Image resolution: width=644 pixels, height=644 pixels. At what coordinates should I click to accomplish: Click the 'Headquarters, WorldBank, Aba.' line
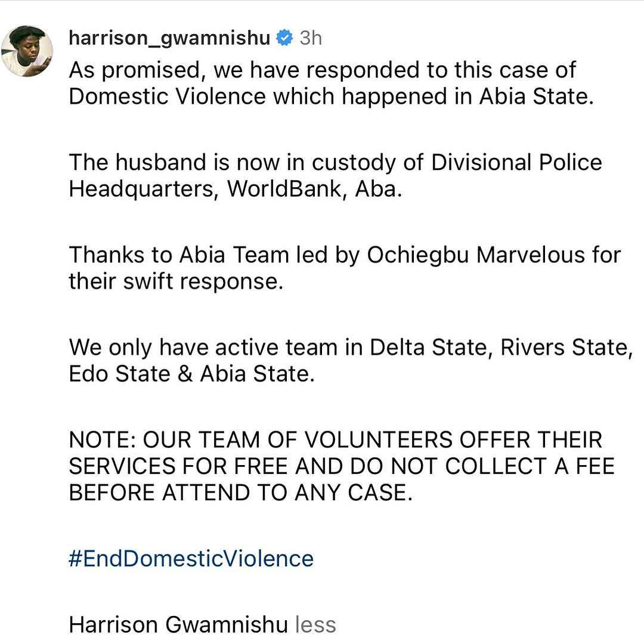pyautogui.click(x=236, y=190)
